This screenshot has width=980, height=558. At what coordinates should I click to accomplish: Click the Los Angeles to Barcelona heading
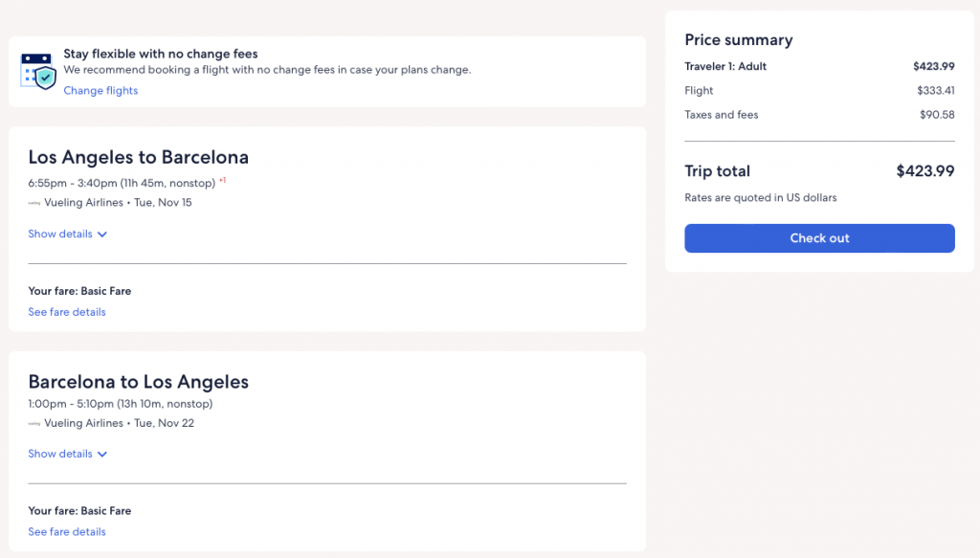coord(138,157)
